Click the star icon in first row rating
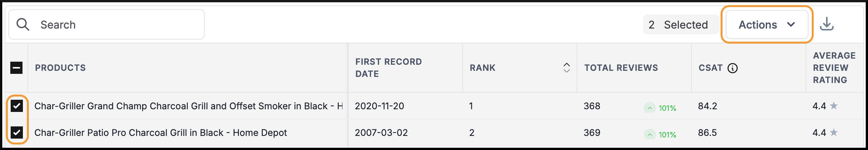The image size is (868, 150). pos(834,106)
